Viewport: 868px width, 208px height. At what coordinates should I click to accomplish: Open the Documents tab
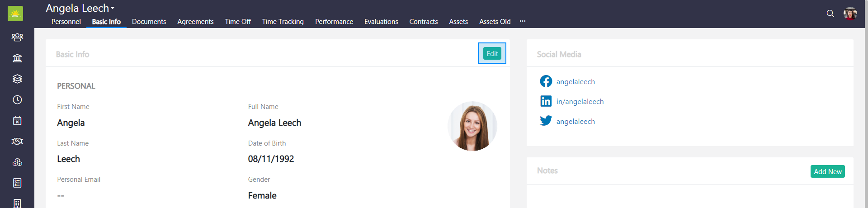[x=149, y=22]
